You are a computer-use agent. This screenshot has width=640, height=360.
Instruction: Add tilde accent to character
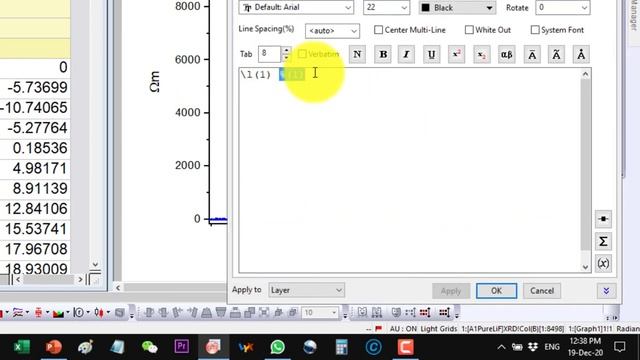[x=556, y=54]
